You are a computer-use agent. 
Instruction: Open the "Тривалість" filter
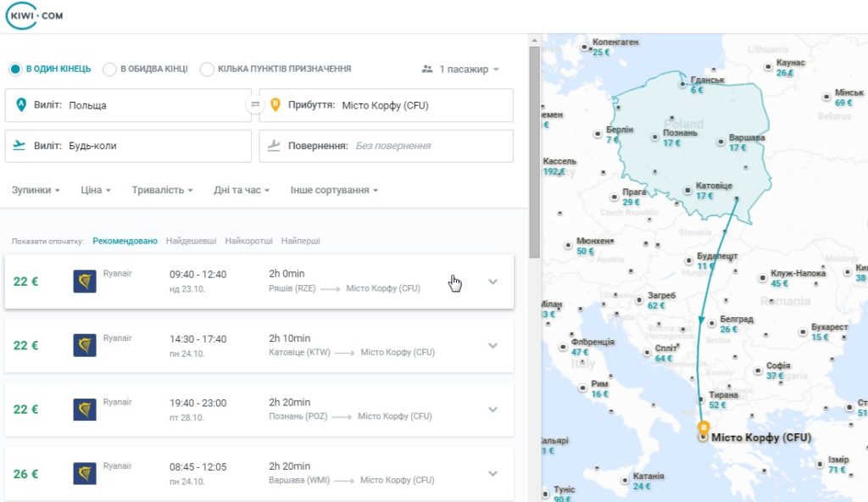pyautogui.click(x=162, y=190)
